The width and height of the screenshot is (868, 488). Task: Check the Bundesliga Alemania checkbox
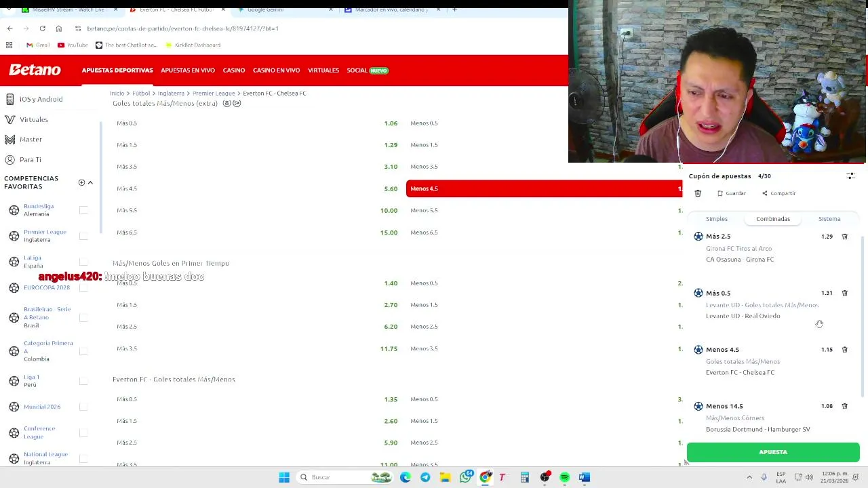[x=83, y=210]
